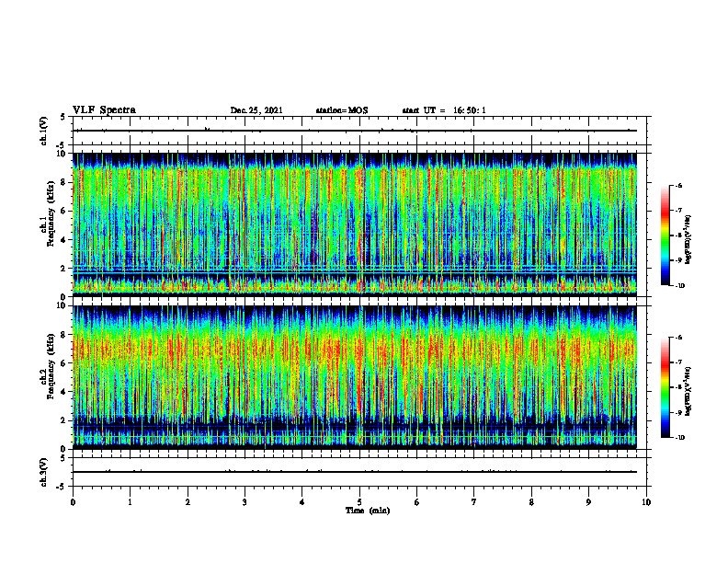The width and height of the screenshot is (728, 563).
Task: Click the "-6" label on ch.2 color scale
Action: (x=678, y=338)
